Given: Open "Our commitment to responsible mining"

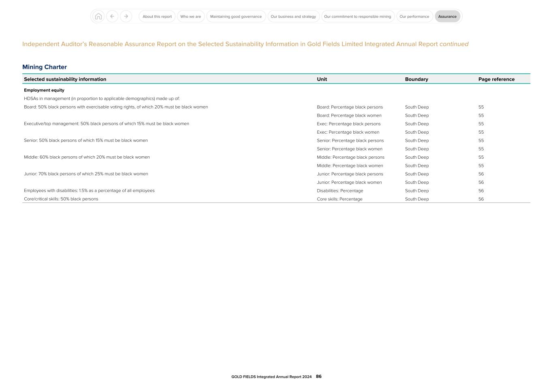Looking at the screenshot, I should [x=357, y=16].
